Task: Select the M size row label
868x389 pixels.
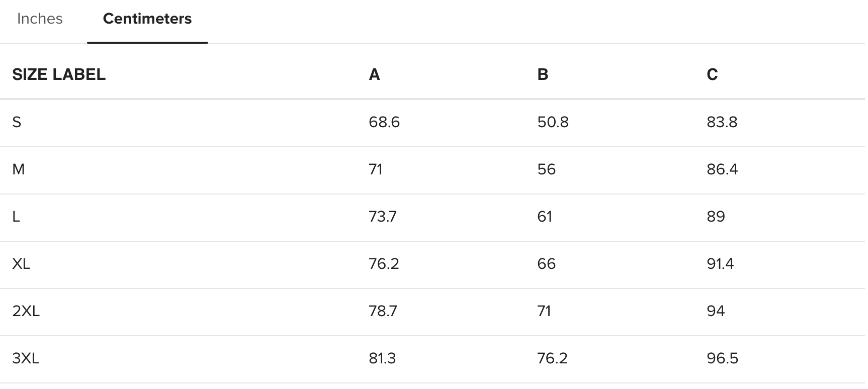Action: [x=19, y=169]
